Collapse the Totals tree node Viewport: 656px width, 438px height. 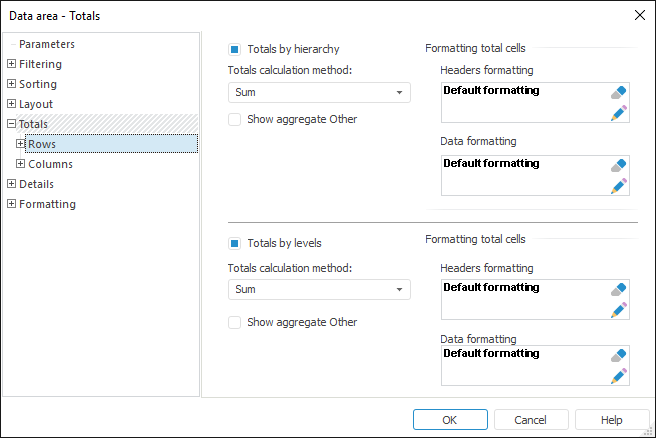coord(11,124)
